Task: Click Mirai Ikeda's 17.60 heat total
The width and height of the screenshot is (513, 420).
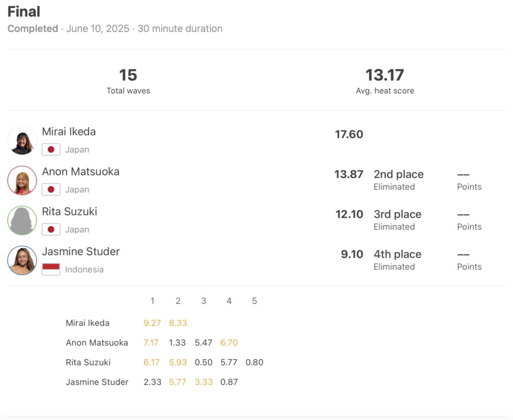Action: (x=349, y=135)
